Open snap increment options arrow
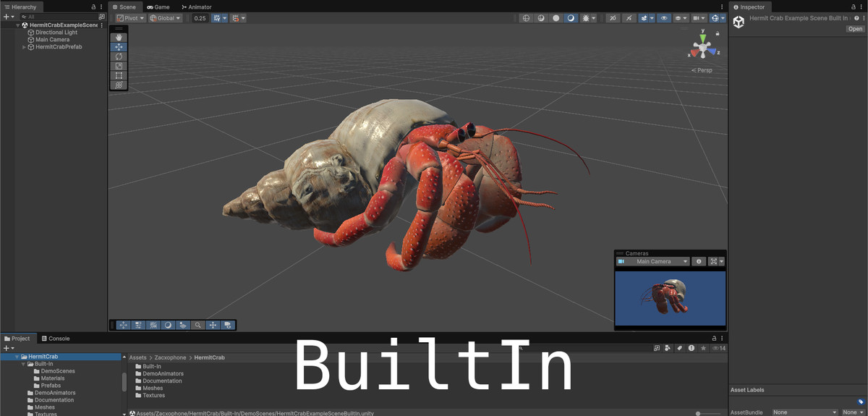This screenshot has width=868, height=416. click(x=243, y=18)
